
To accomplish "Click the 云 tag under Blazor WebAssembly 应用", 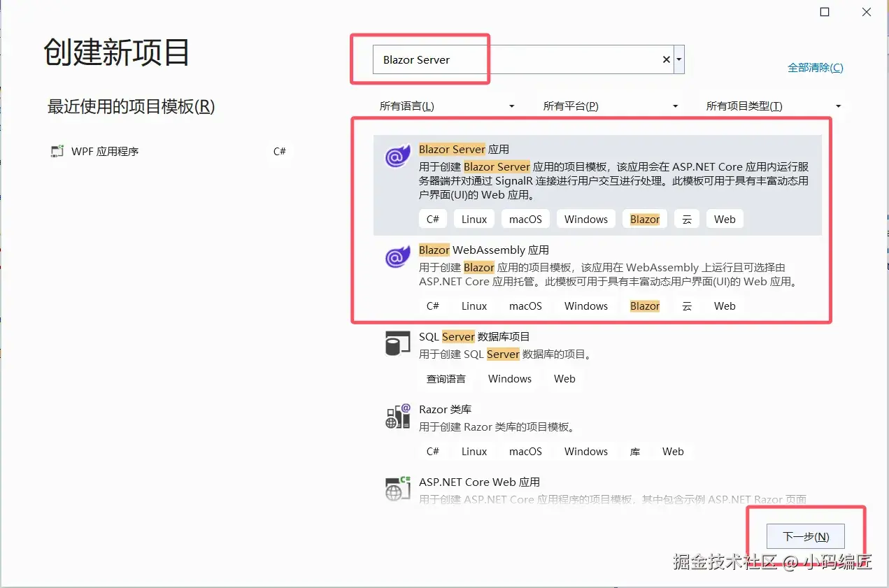I will click(x=687, y=306).
